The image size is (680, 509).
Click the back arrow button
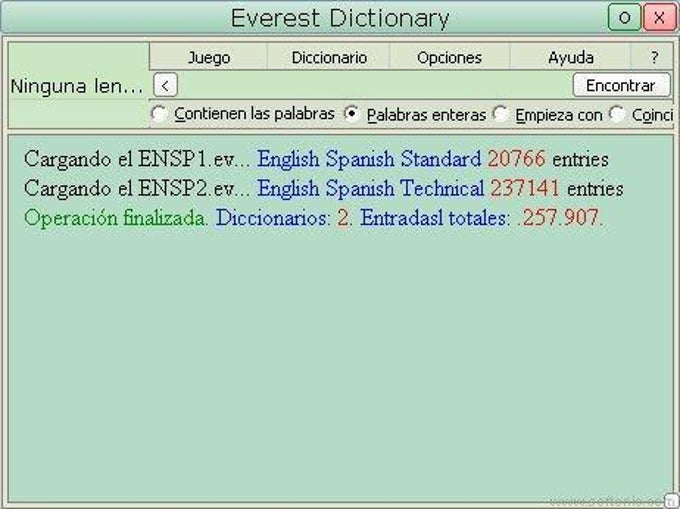(165, 85)
